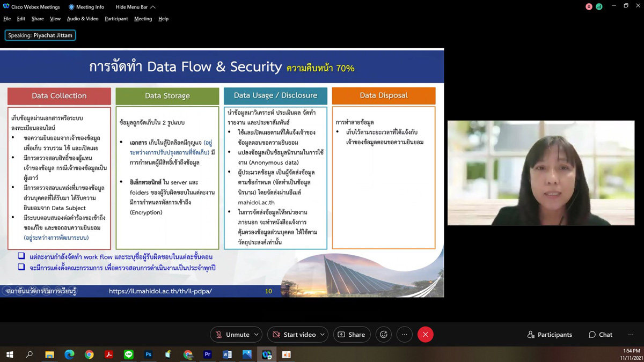This screenshot has width=644, height=362.
Task: Click the red leave meeting button
Action: tap(426, 335)
